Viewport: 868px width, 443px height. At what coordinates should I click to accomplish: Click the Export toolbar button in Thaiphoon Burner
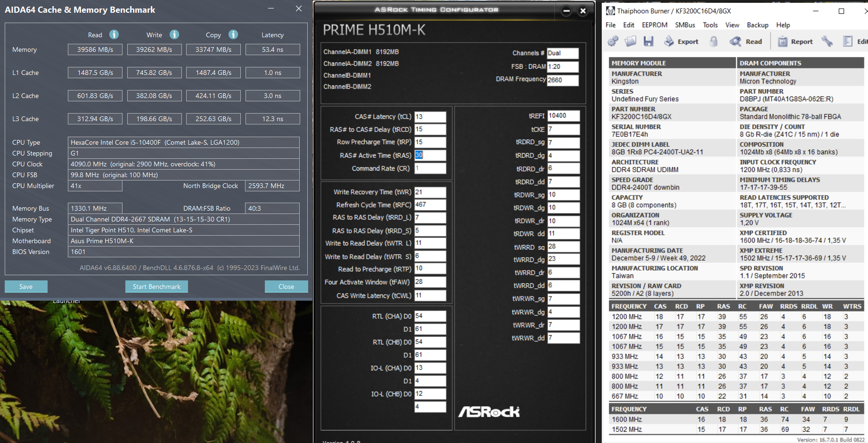(681, 41)
